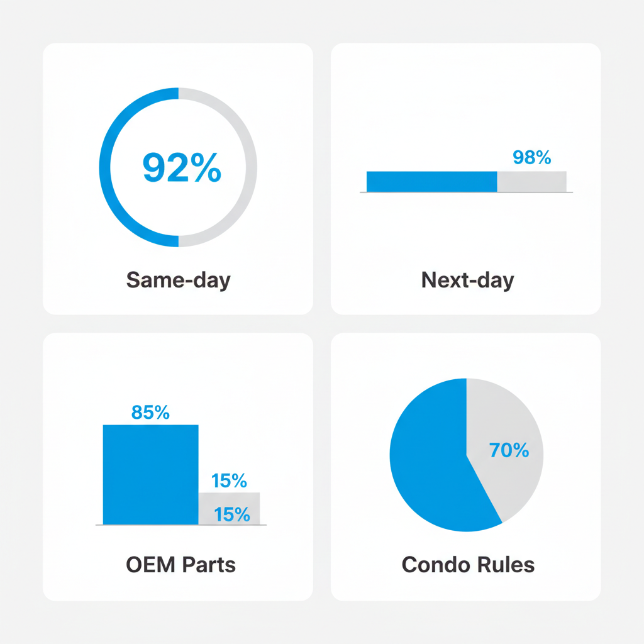Click the baseline axis under the OEM bars
The image size is (644, 644).
pos(181,525)
